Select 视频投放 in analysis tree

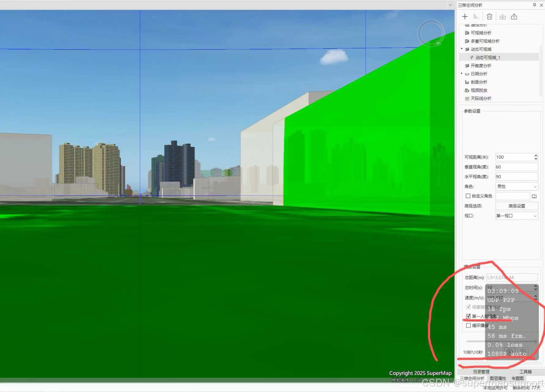pos(479,90)
